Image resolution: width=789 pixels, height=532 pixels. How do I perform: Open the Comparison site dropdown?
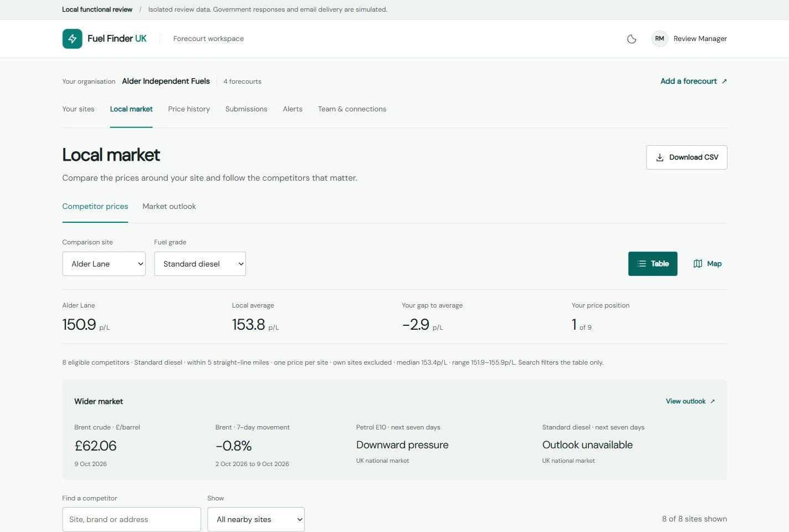click(104, 264)
